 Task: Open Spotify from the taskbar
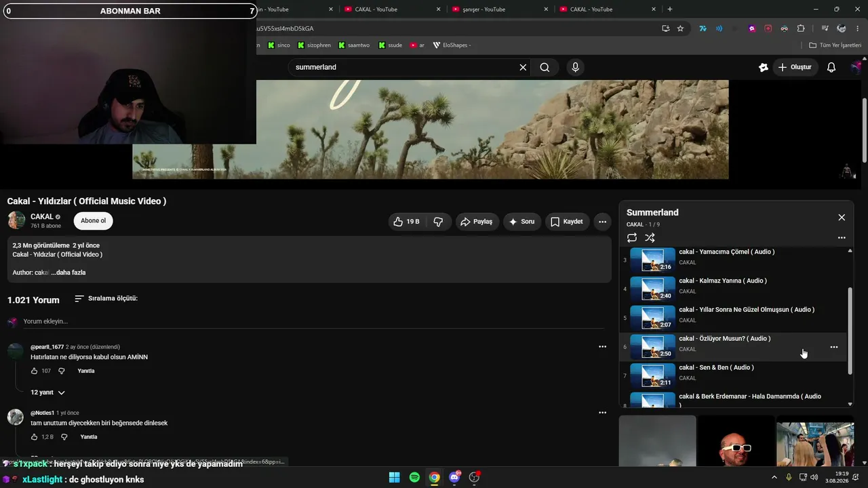click(414, 477)
